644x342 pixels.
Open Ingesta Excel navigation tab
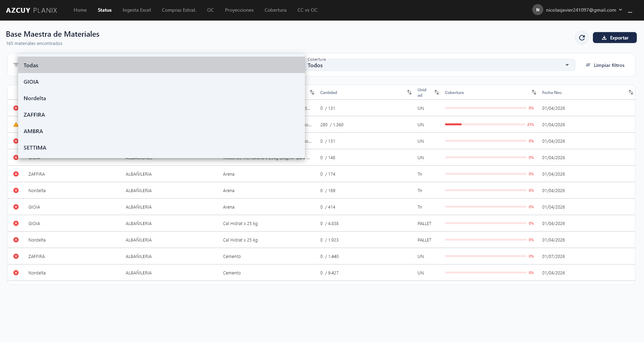[137, 10]
